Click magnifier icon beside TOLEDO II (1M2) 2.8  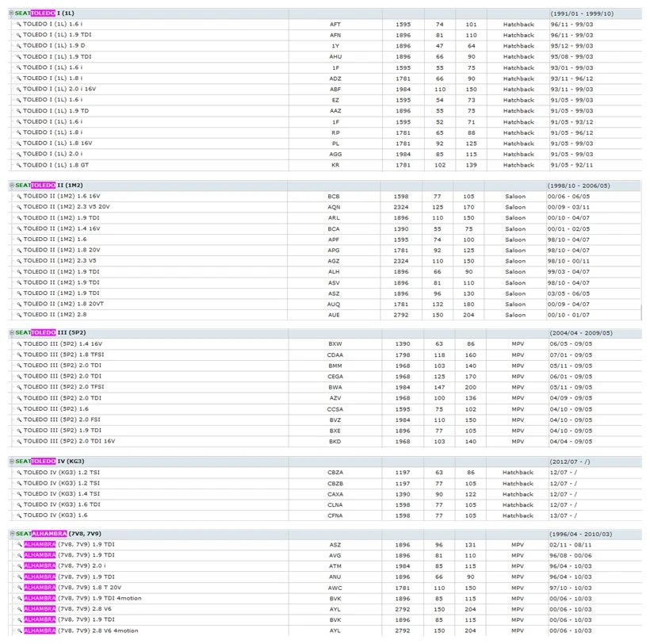coord(19,315)
